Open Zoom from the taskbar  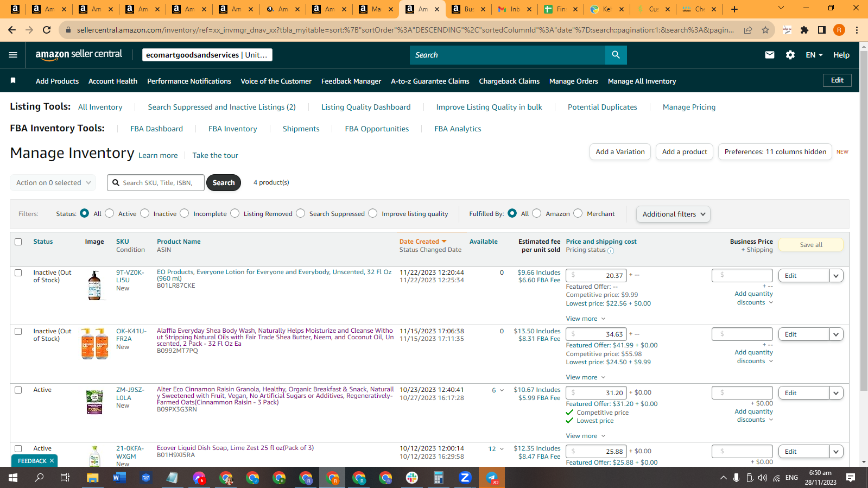coord(465,478)
